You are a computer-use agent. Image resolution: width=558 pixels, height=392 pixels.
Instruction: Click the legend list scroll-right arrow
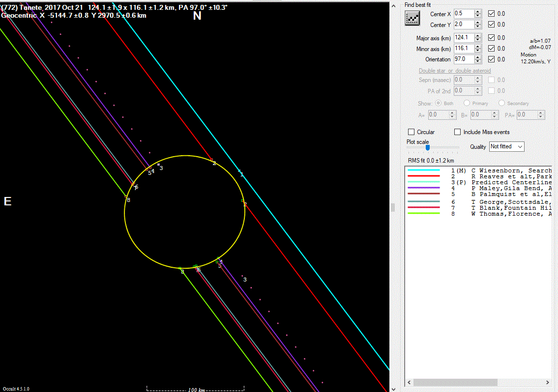(x=548, y=382)
